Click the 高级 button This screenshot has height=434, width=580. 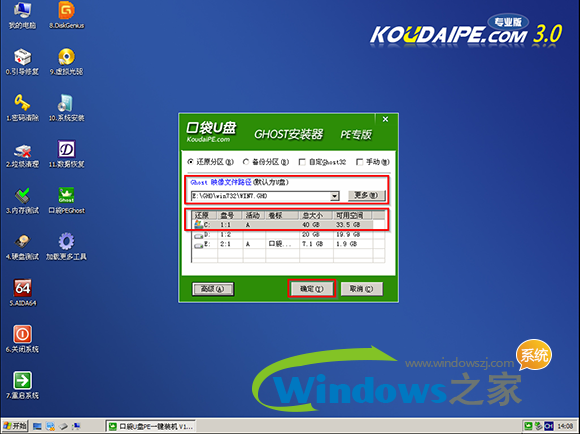[x=213, y=289]
